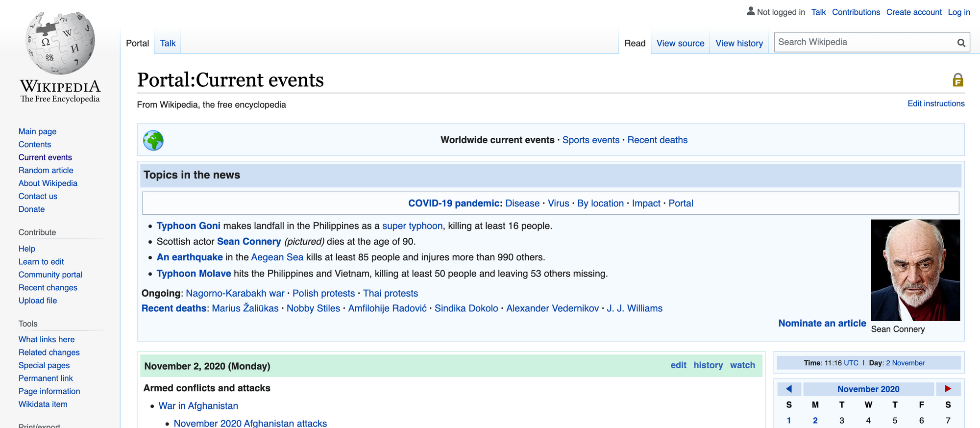
Task: Open Recent changes in sidebar
Action: coord(48,287)
